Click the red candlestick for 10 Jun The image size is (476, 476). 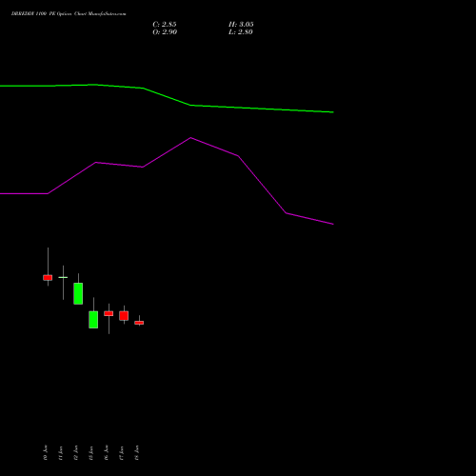click(48, 278)
